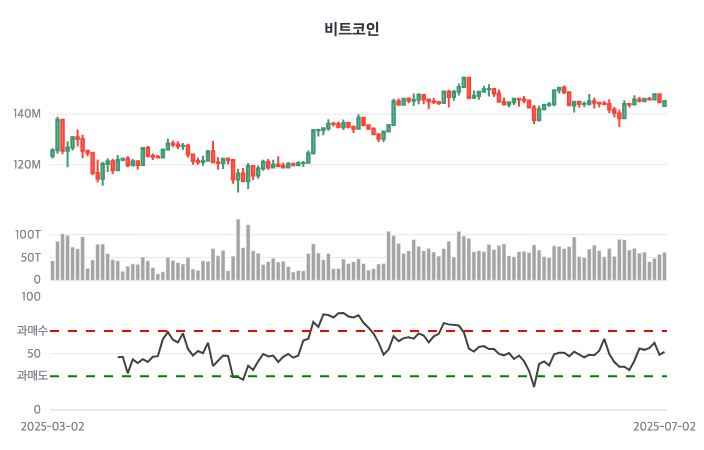The width and height of the screenshot is (704, 450).
Task: Select the first candlestick at chart's left edge
Action: [x=53, y=153]
